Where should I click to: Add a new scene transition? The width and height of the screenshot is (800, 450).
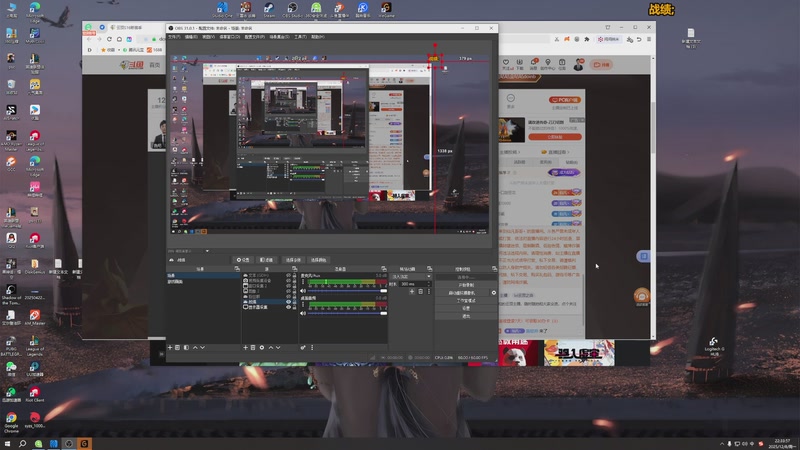412,291
